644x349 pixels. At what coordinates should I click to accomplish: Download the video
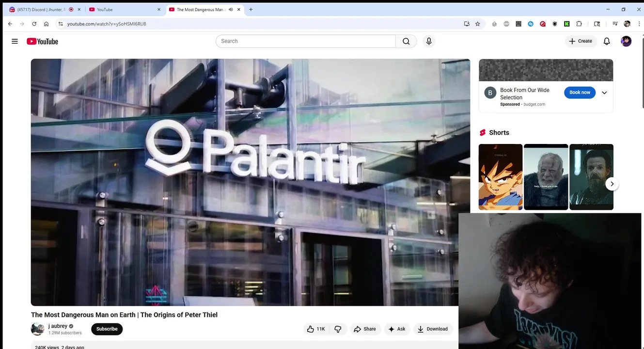(x=433, y=329)
